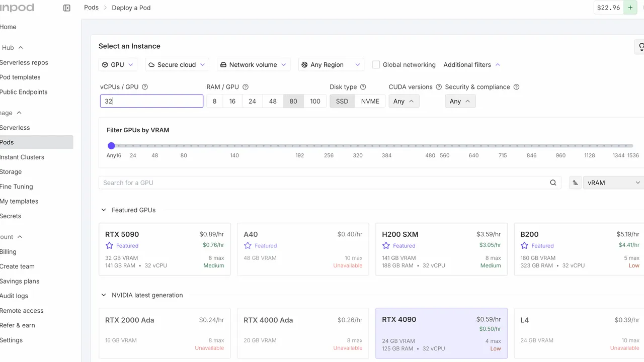Open the CUDA versions Any dropdown
The image size is (644, 362).
404,101
